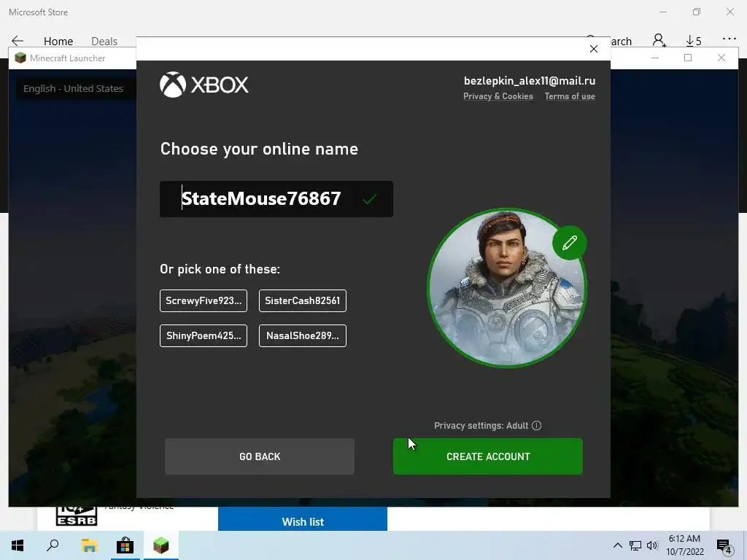Click the gamertag availability checkmark
This screenshot has height=560, width=747.
(x=370, y=199)
